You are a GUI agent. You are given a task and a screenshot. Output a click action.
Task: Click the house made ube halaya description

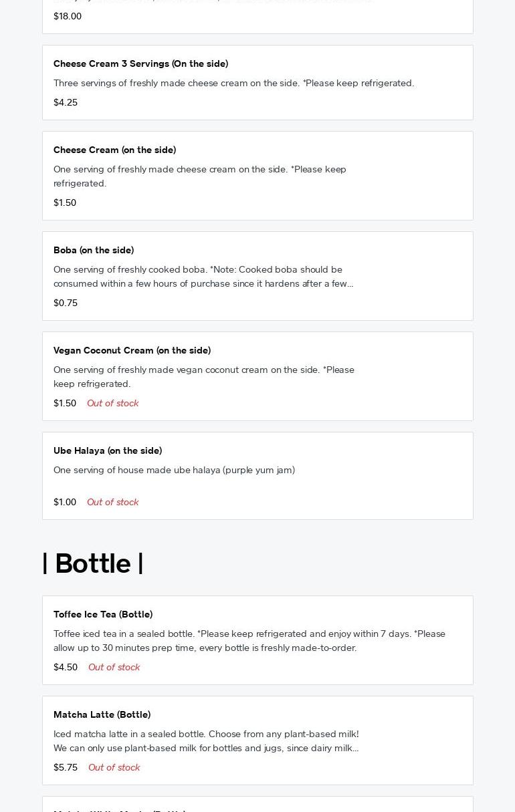tap(174, 470)
